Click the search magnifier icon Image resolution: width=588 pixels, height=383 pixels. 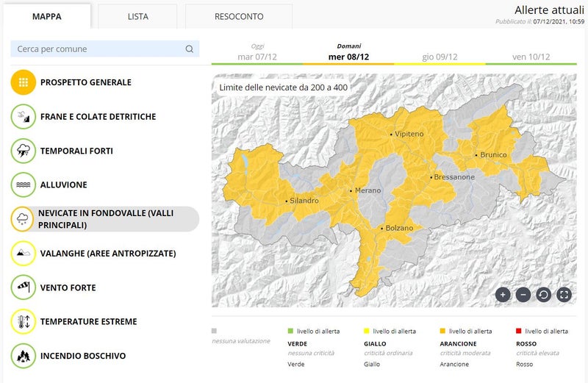coord(189,49)
